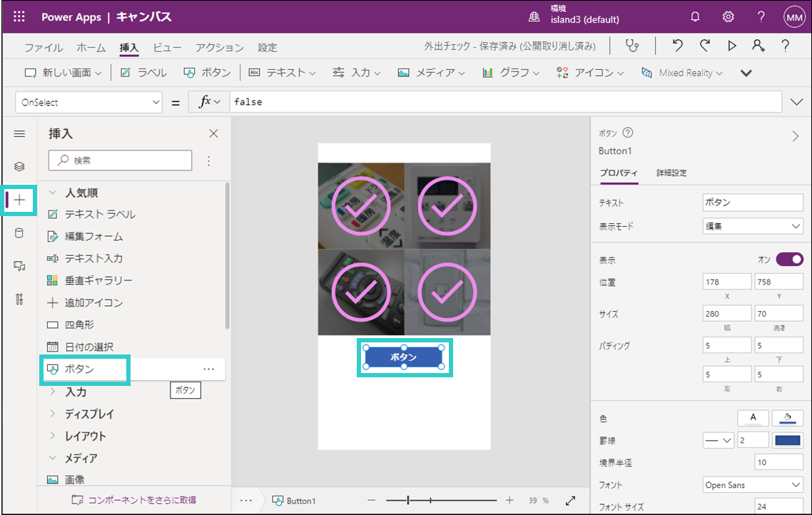
Task: Open the ファイル menu
Action: point(44,48)
